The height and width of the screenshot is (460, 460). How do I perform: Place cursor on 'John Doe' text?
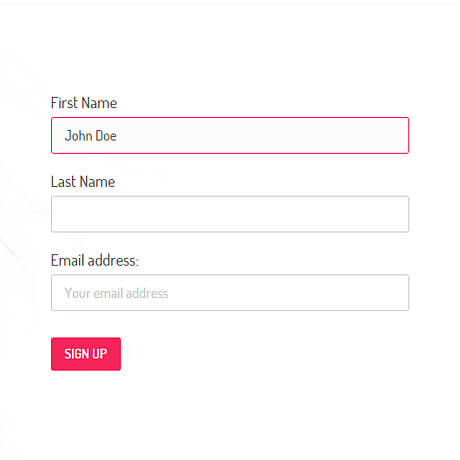91,136
